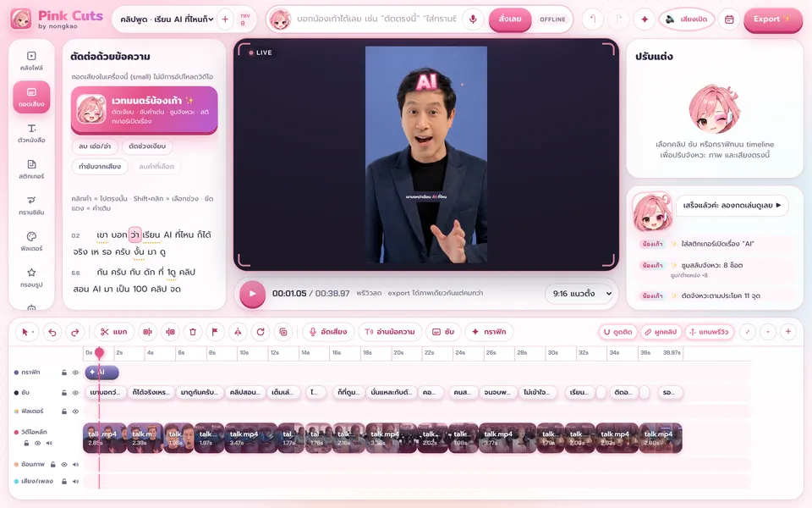Select the ถอดเสียง transcribe sidebar tab
Viewport: 812px width, 508px height.
click(31, 97)
